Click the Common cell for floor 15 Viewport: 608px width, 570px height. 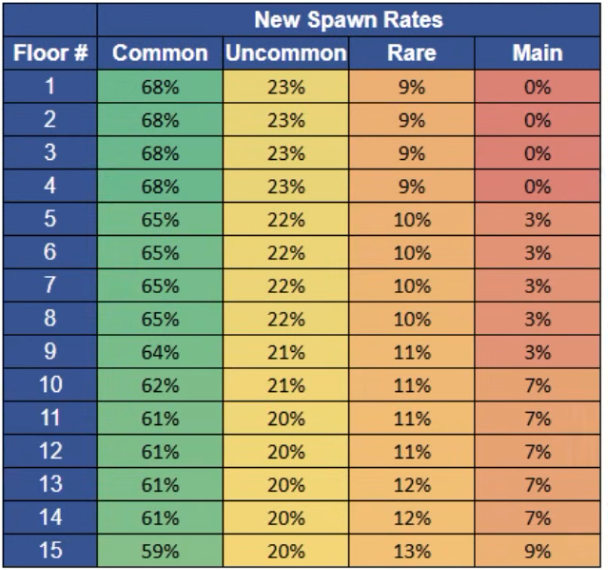pyautogui.click(x=160, y=551)
